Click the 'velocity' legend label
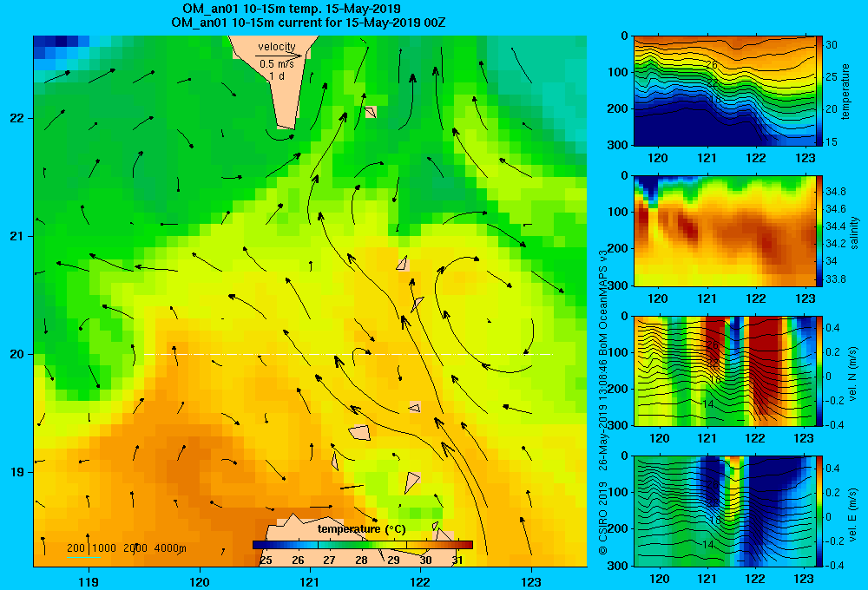This screenshot has height=590, width=868. coord(277,47)
